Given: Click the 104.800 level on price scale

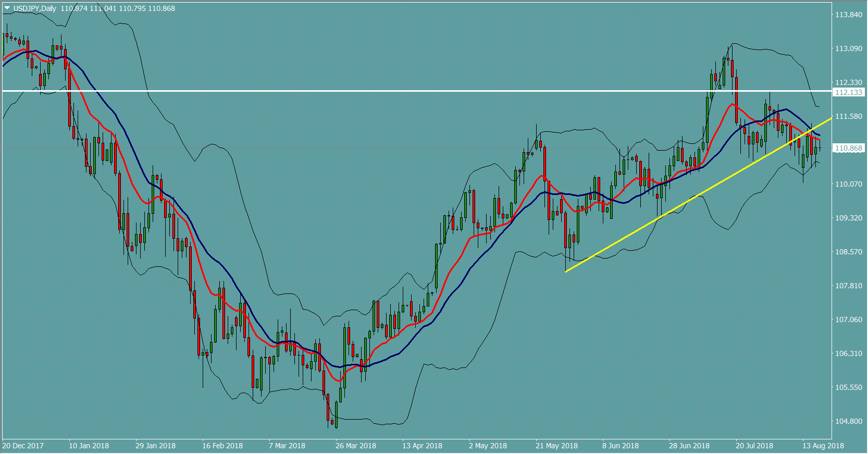Looking at the screenshot, I should coord(848,421).
